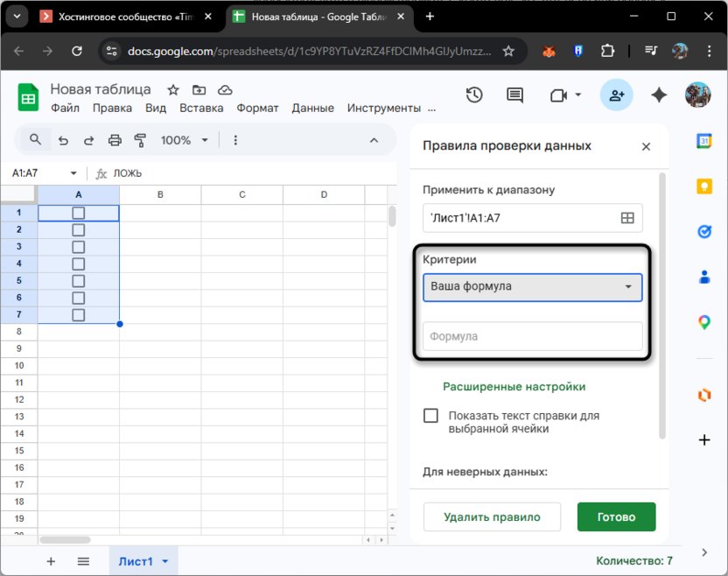Open the Вставка menu
Image resolution: width=728 pixels, height=576 pixels.
click(201, 108)
